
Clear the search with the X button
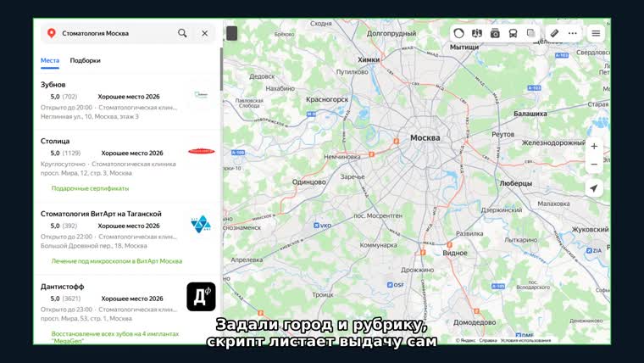coord(204,33)
